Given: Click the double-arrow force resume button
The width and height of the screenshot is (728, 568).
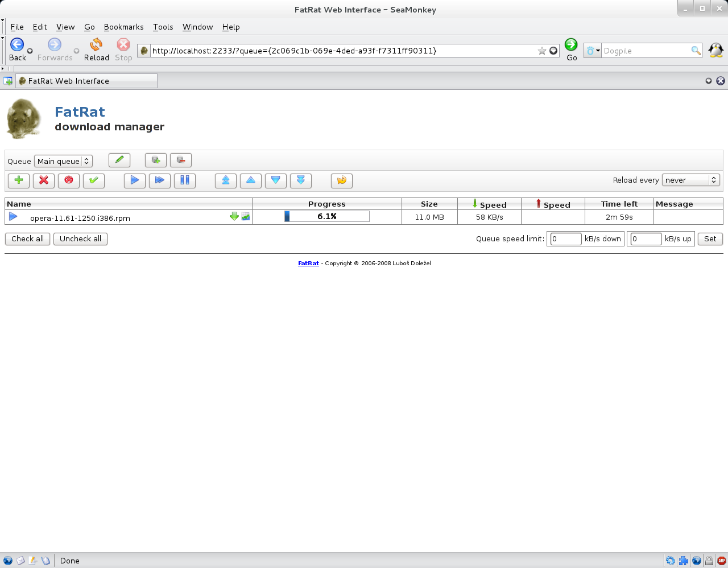Looking at the screenshot, I should tap(160, 180).
